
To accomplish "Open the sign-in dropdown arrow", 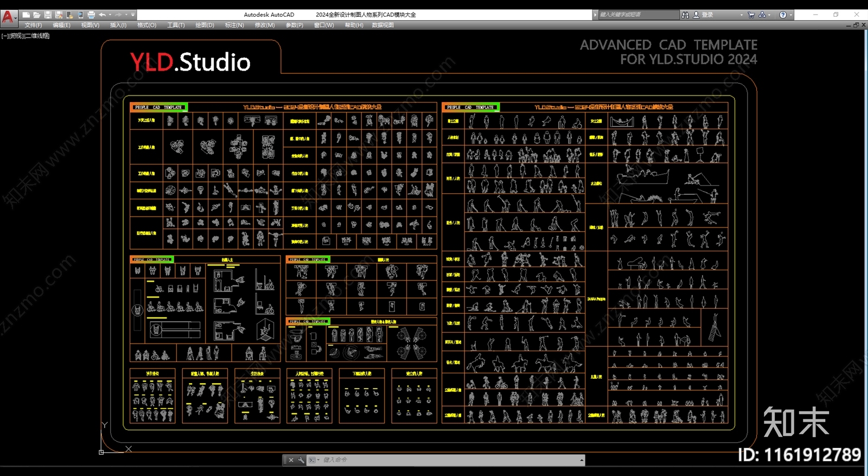I will coord(742,15).
